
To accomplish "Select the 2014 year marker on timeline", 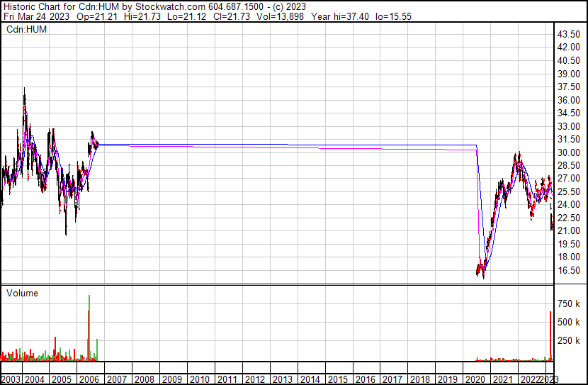I will (x=310, y=379).
